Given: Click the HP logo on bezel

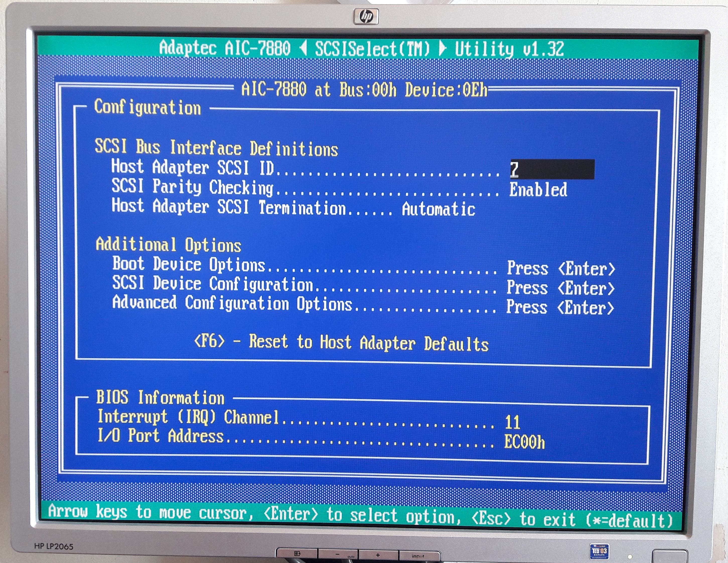Looking at the screenshot, I should tap(366, 17).
